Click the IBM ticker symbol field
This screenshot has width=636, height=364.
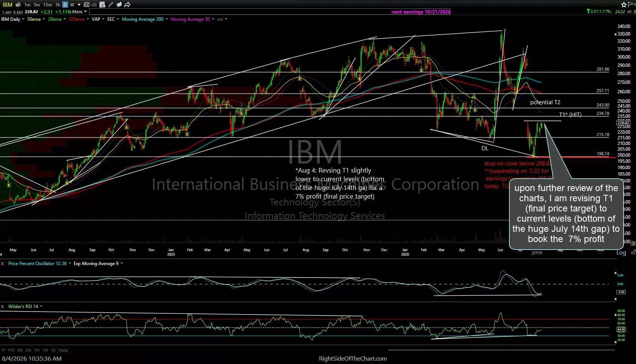(x=8, y=5)
